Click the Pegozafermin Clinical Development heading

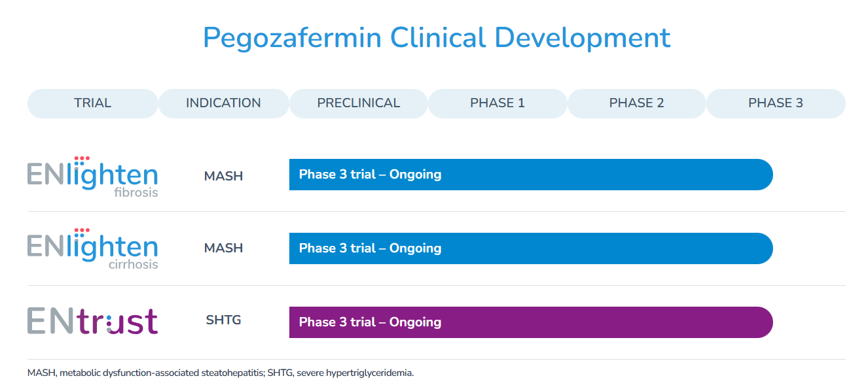437,38
